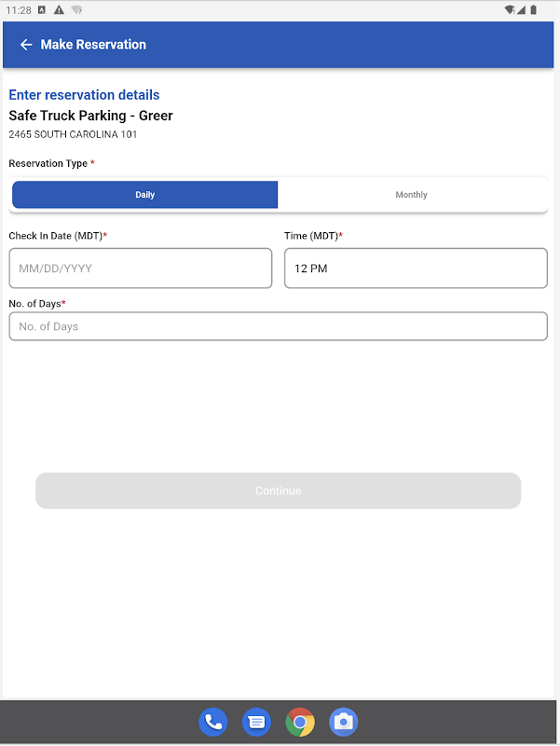Open the Phone app from dock
Screen dimensions: 560x746
click(212, 721)
